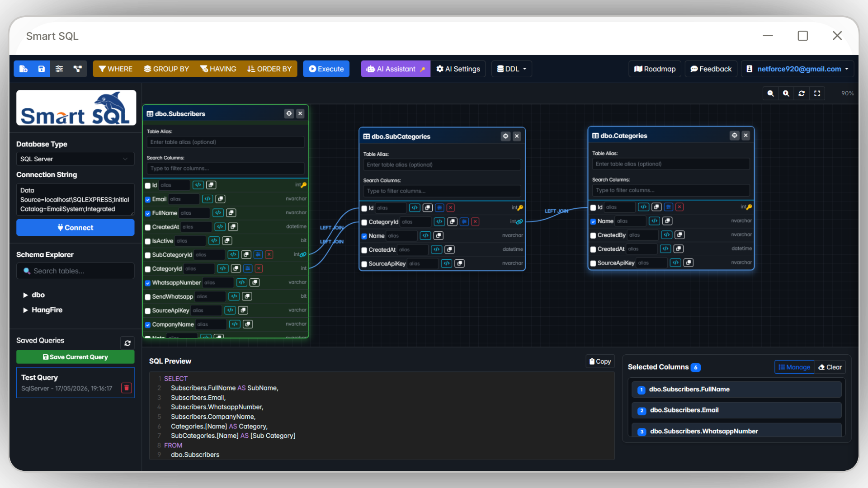Open the netforce920@gmail.com account dropdown
The image size is (868, 488).
[797, 69]
